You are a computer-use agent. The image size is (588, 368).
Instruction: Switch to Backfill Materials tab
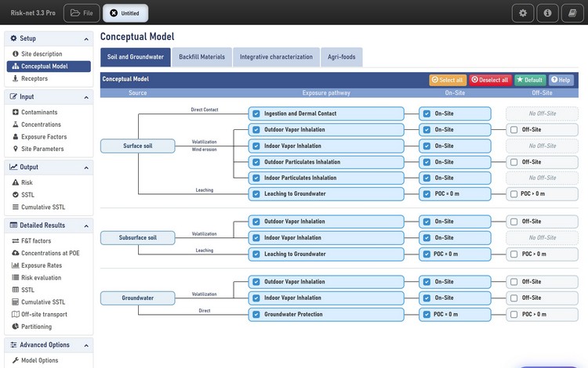pyautogui.click(x=201, y=57)
